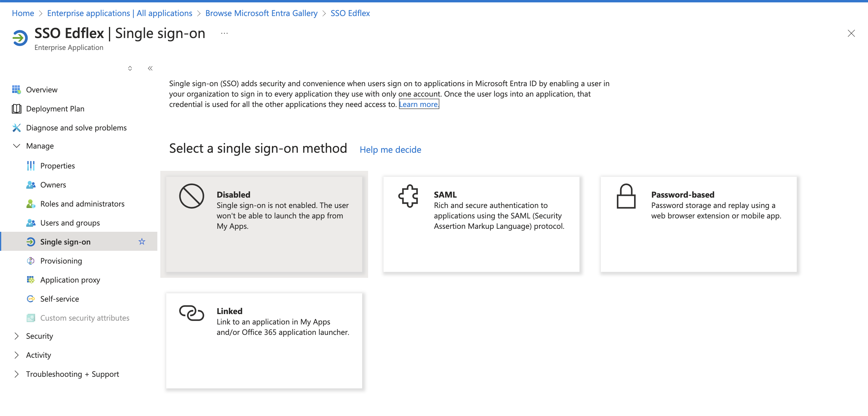
Task: Expand the Security section
Action: pyautogui.click(x=17, y=336)
